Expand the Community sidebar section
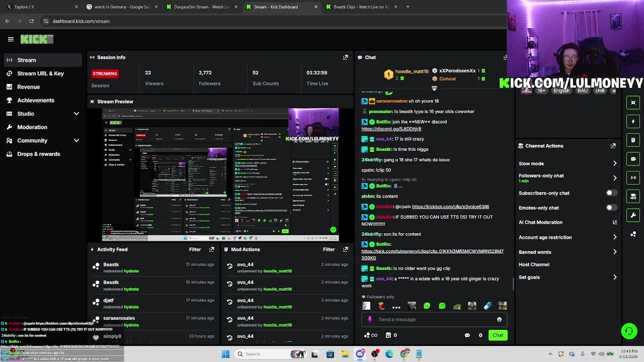 pos(76,141)
